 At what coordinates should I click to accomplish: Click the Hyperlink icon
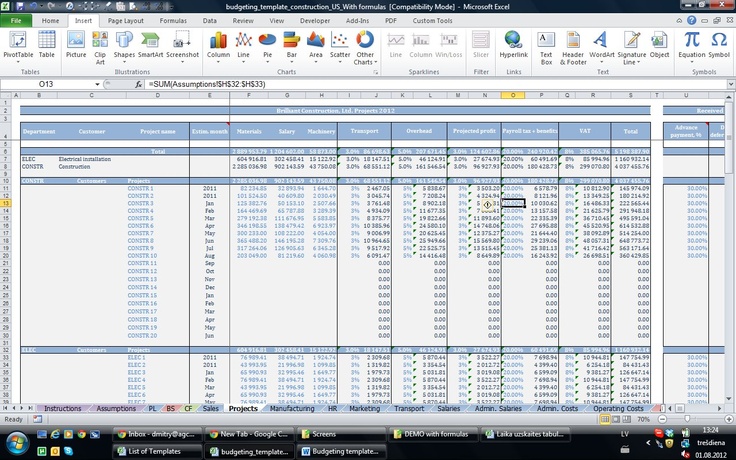point(514,45)
